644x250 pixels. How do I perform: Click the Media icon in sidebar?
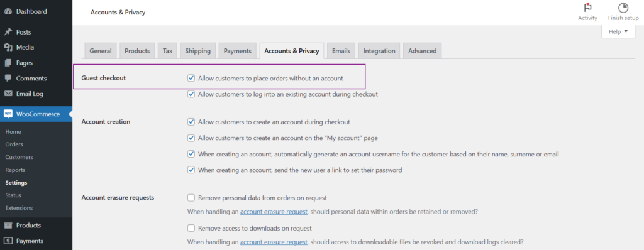8,48
